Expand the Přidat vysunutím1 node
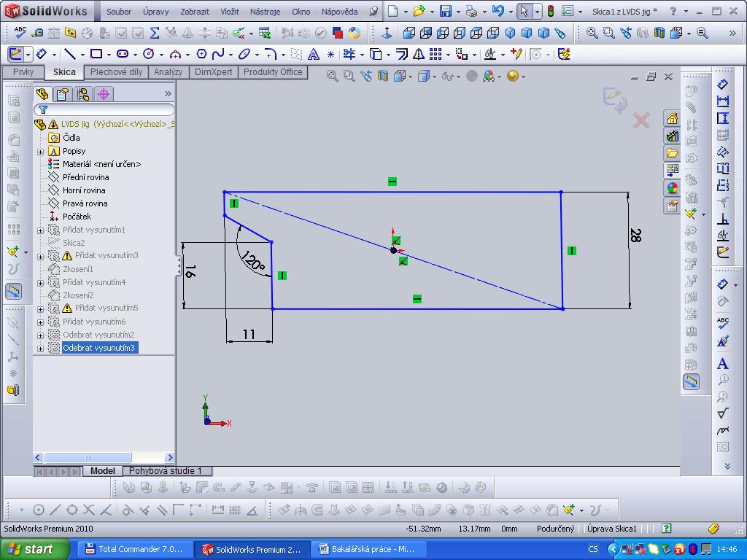Image resolution: width=747 pixels, height=560 pixels. click(41, 230)
